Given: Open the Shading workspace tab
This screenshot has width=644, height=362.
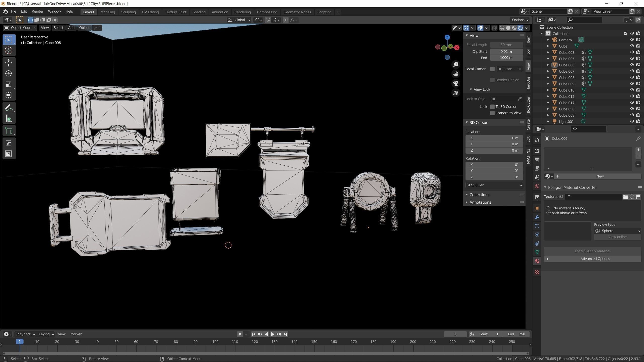Looking at the screenshot, I should pos(199,12).
